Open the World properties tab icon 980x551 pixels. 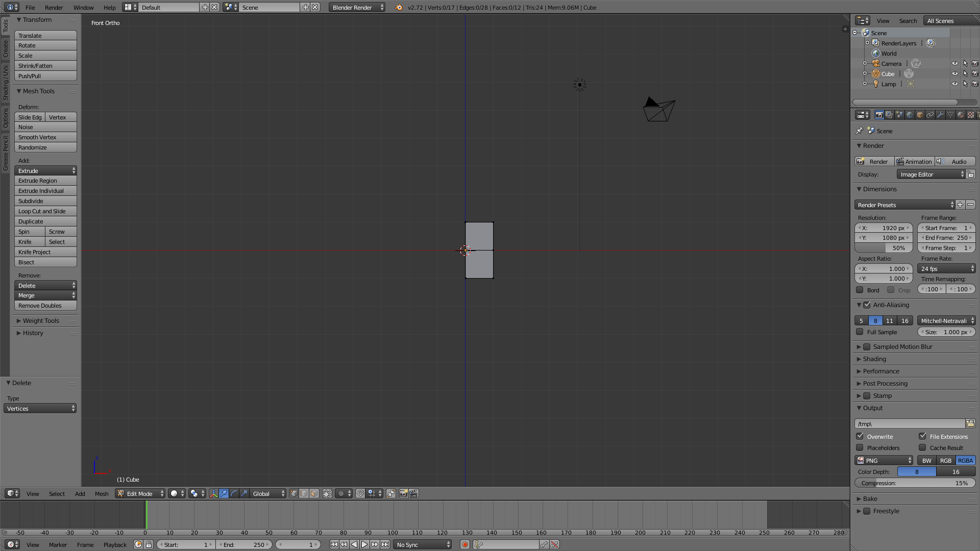coord(910,115)
